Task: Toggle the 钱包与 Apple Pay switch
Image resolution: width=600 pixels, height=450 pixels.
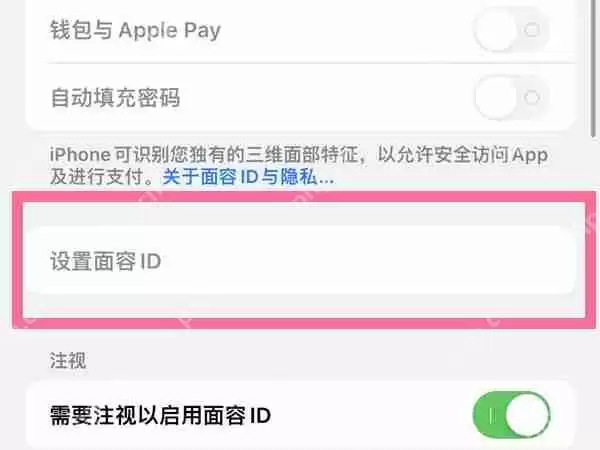Action: 512,30
